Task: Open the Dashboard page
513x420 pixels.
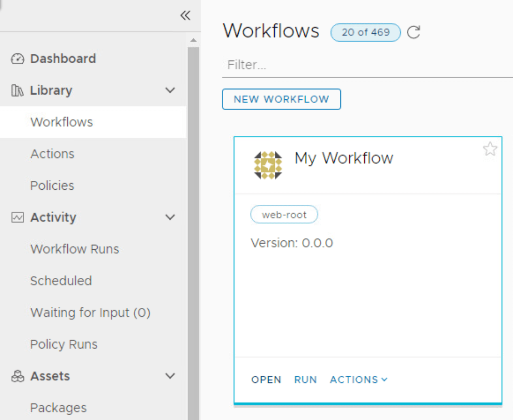Action: click(63, 59)
